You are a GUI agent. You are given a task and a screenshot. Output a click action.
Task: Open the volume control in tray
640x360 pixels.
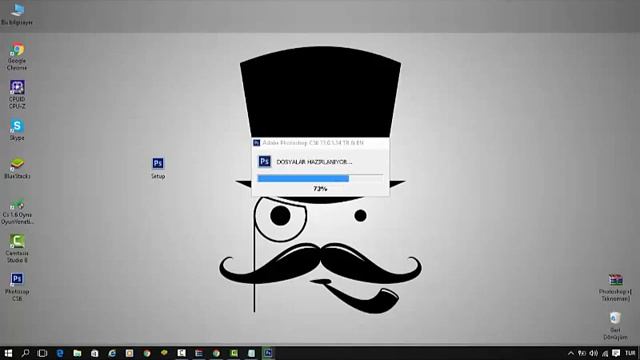[594, 353]
